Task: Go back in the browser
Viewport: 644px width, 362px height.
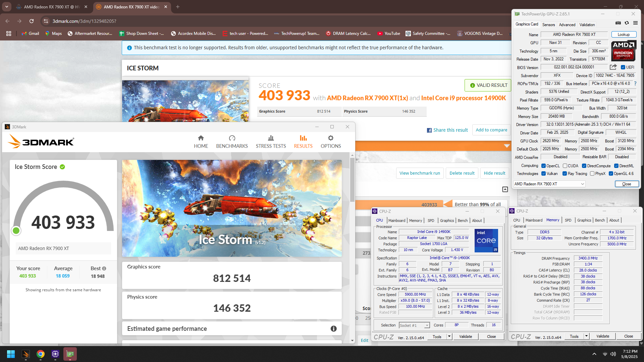Action: 7,21
